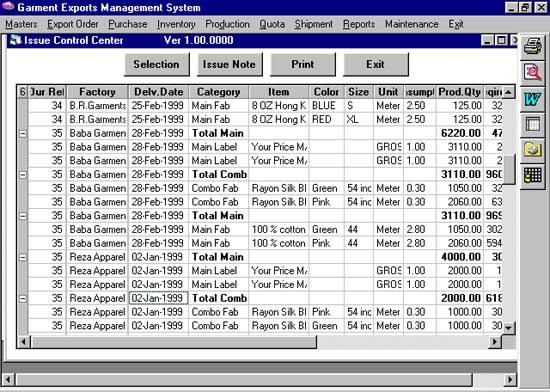550x392 pixels.
Task: Select highlighted 02-Jan-1999 cell in Total Comb row
Action: pyautogui.click(x=159, y=298)
